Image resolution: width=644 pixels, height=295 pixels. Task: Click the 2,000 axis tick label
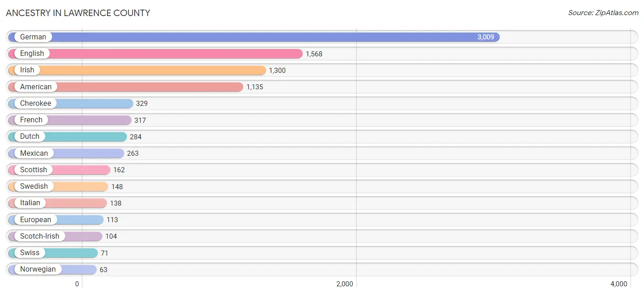click(x=345, y=284)
